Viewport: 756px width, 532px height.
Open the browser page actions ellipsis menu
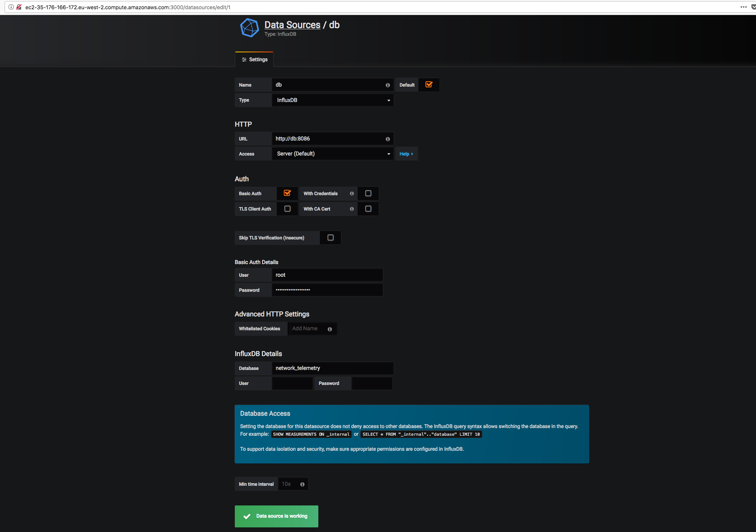743,7
